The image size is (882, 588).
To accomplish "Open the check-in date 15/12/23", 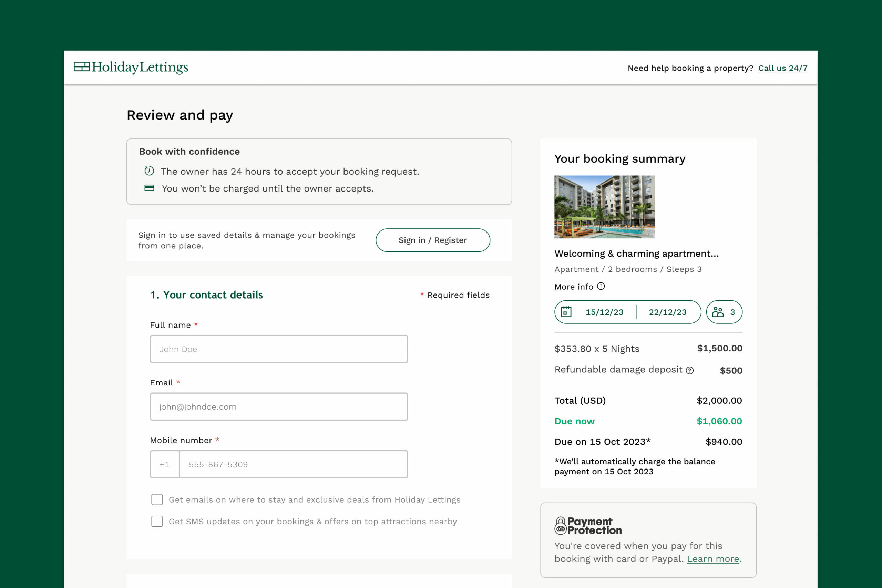I will click(x=604, y=312).
